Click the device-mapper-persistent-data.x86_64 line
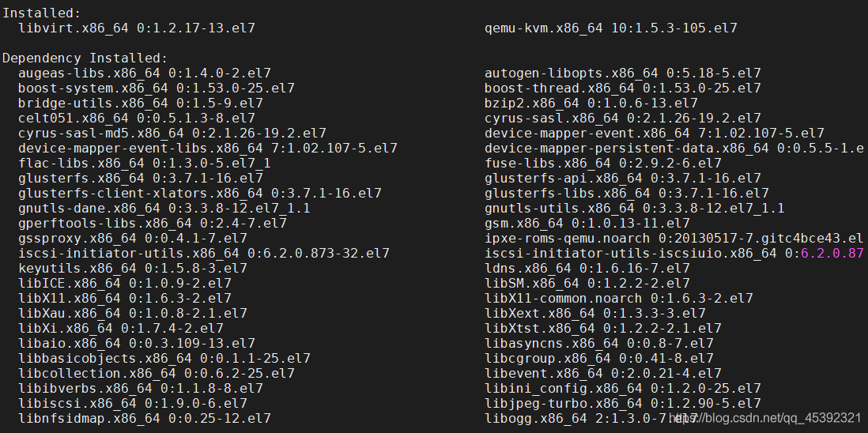 [674, 148]
